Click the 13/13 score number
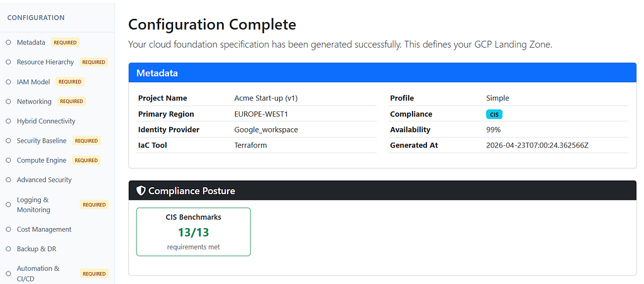The height and width of the screenshot is (284, 644). [x=194, y=232]
